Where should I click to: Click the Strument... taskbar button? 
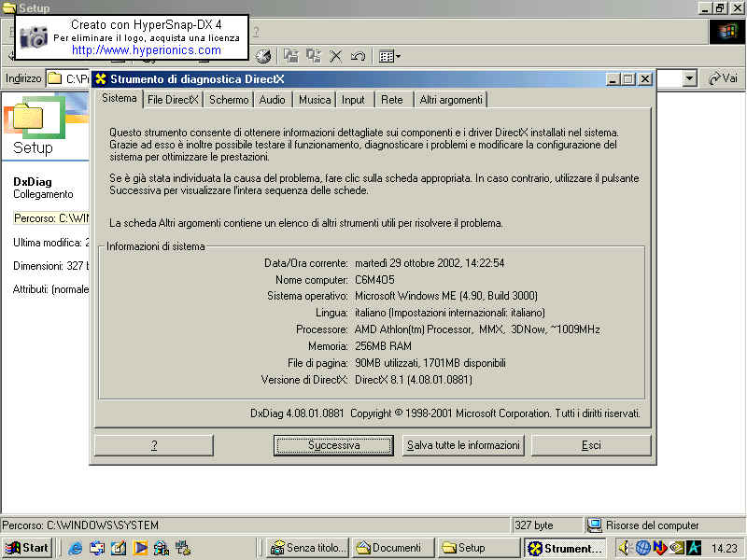pyautogui.click(x=565, y=548)
